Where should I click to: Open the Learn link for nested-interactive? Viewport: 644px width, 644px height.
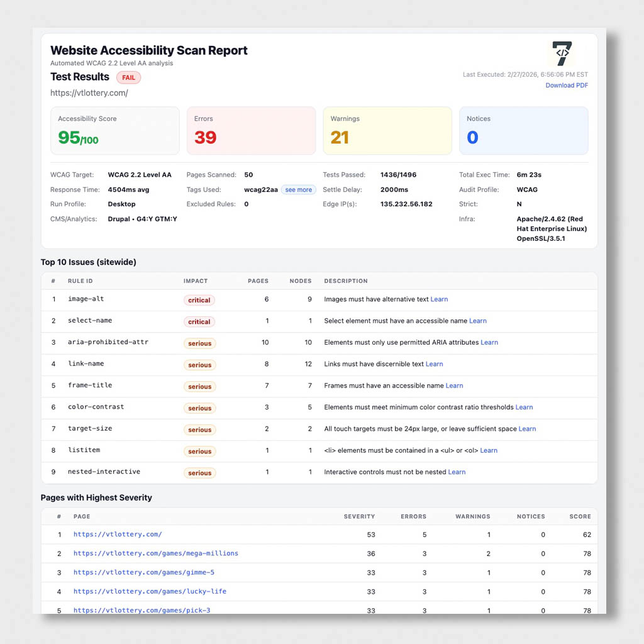click(457, 472)
